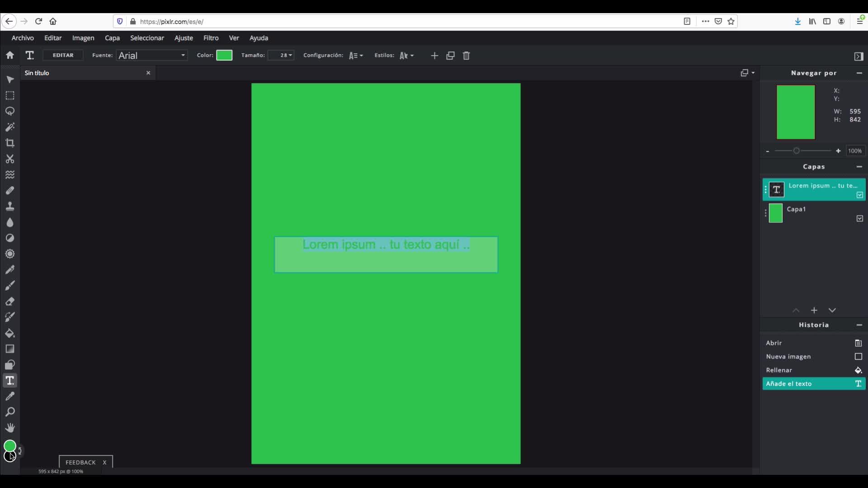
Task: Select the Dodge/Burn tool
Action: [10, 238]
